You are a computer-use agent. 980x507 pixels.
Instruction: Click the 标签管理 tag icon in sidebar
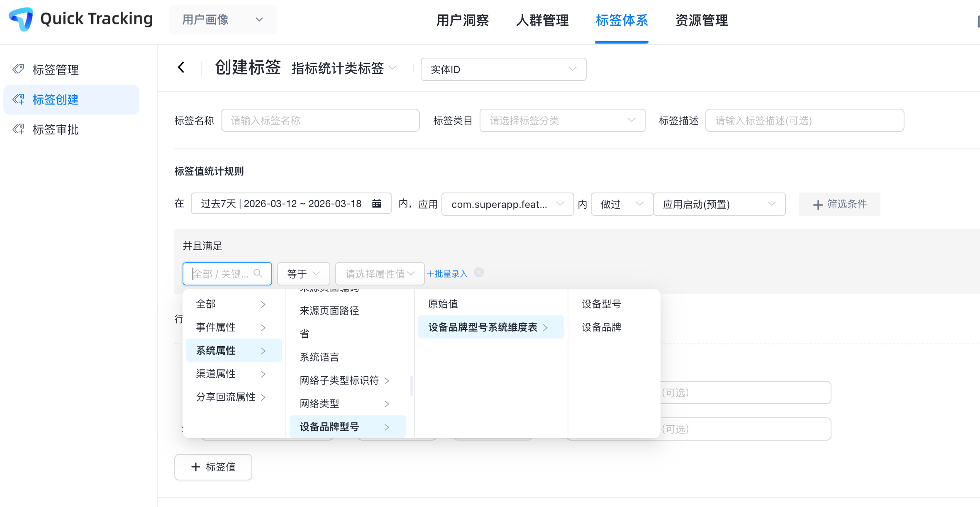coord(18,69)
